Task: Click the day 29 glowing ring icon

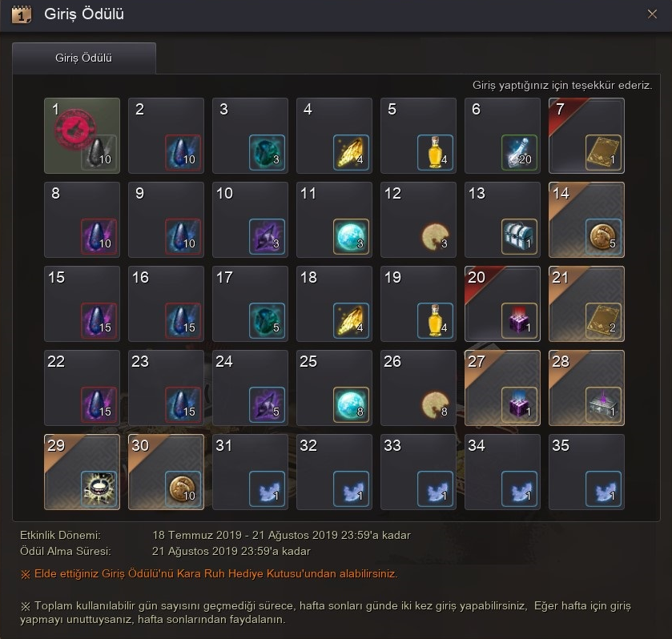Action: [99, 488]
